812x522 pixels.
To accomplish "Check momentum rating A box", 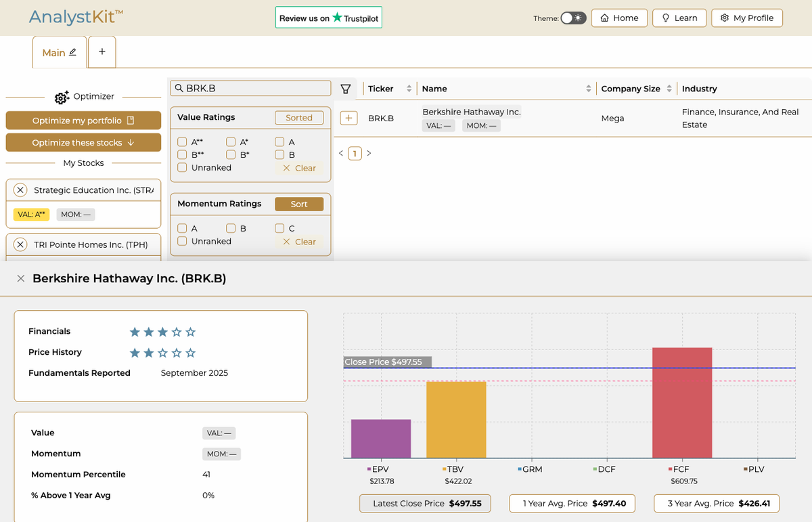I will (x=182, y=228).
